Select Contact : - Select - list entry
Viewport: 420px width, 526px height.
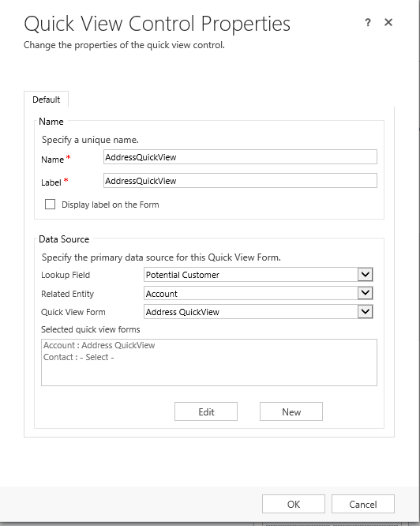tap(79, 357)
